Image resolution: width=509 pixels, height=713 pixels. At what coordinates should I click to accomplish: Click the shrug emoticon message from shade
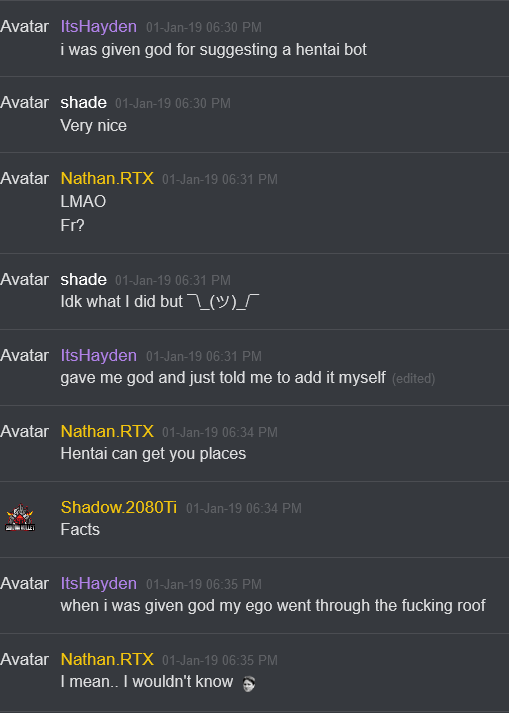point(160,301)
